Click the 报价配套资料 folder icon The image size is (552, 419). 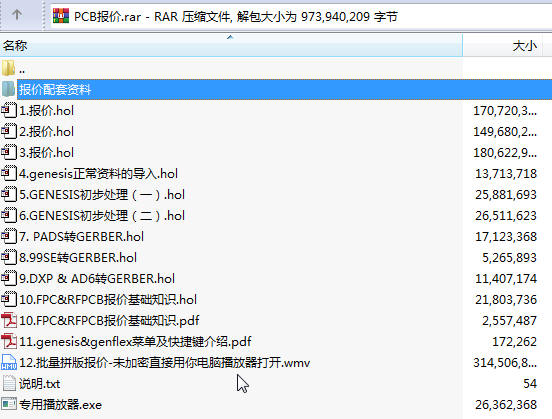(x=8, y=89)
